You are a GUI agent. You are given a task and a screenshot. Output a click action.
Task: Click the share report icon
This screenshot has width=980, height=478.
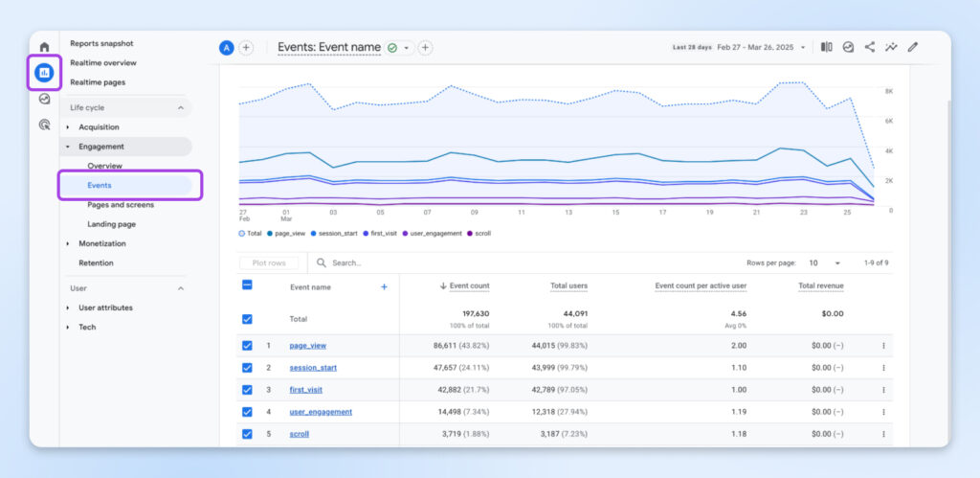[870, 47]
